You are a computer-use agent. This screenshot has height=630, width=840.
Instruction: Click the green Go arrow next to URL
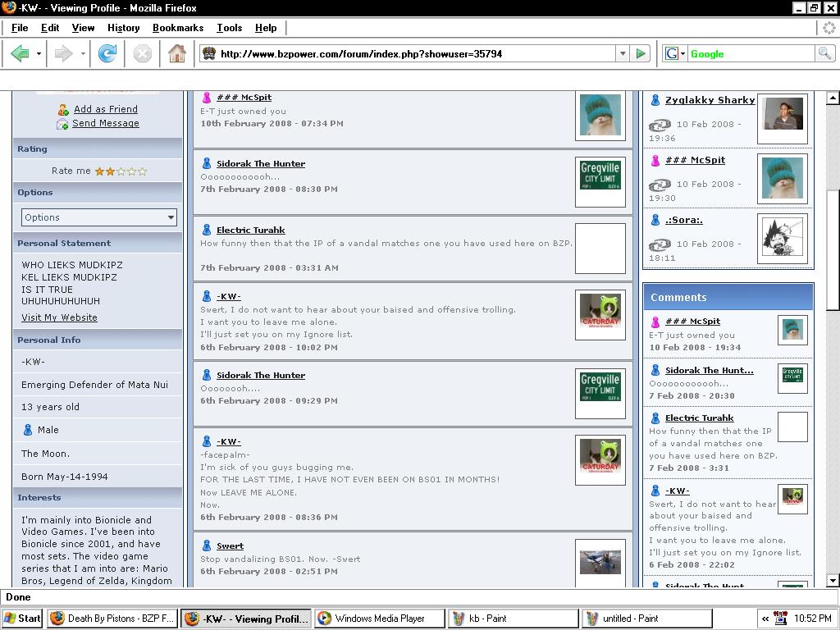point(640,53)
